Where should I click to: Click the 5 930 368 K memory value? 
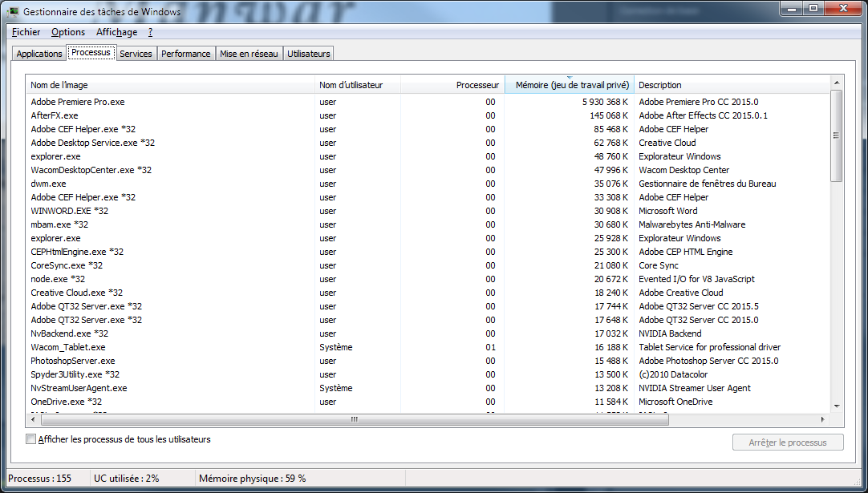[x=605, y=102]
